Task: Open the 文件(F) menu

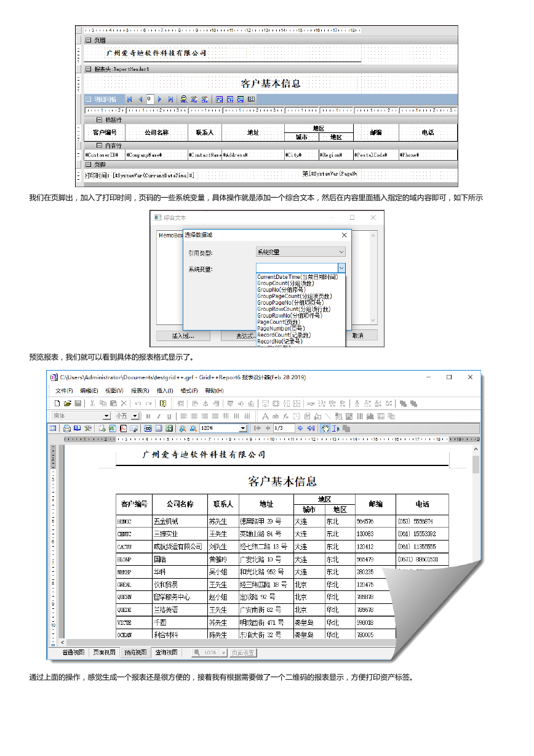Action: pos(64,391)
